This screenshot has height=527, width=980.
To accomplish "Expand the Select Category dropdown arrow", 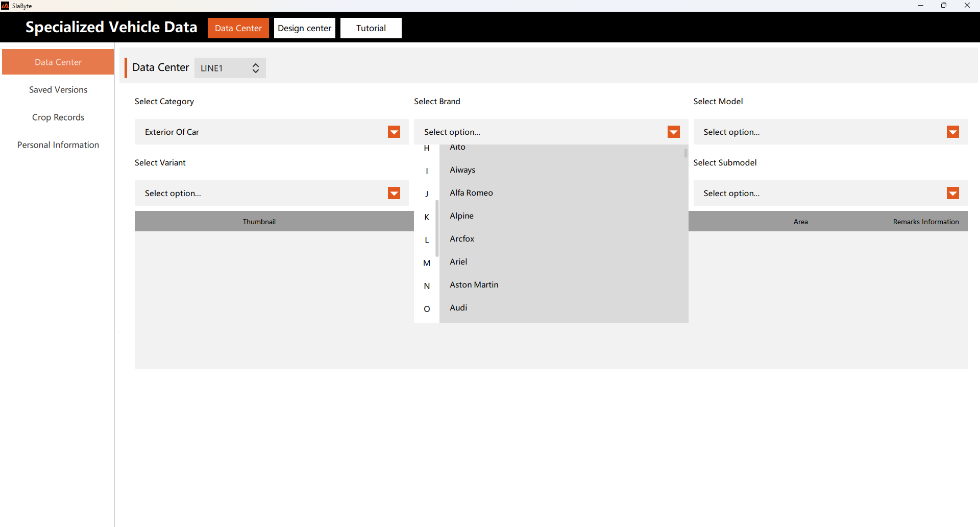I will click(x=394, y=132).
